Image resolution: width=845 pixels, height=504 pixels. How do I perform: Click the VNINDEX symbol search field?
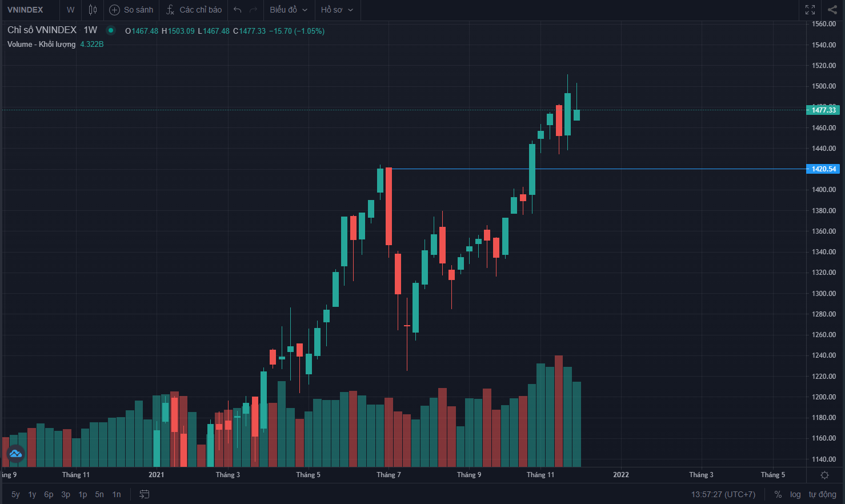(25, 10)
